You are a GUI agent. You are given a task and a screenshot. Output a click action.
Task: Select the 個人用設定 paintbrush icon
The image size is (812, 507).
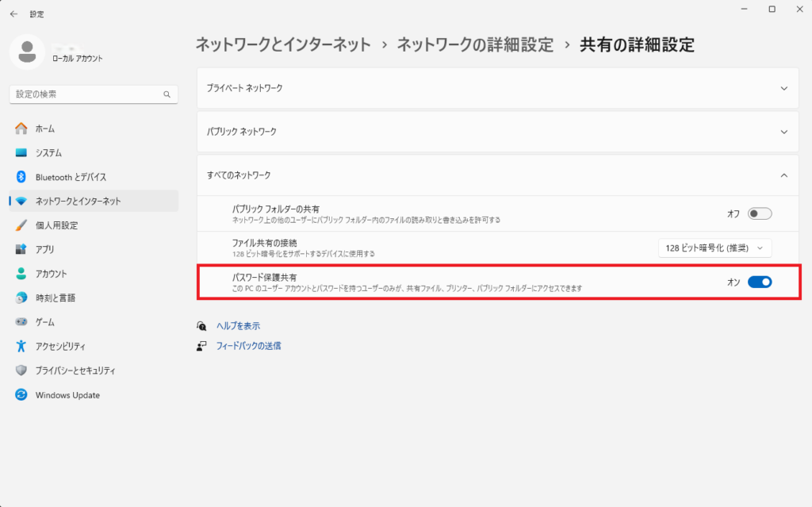coord(21,225)
